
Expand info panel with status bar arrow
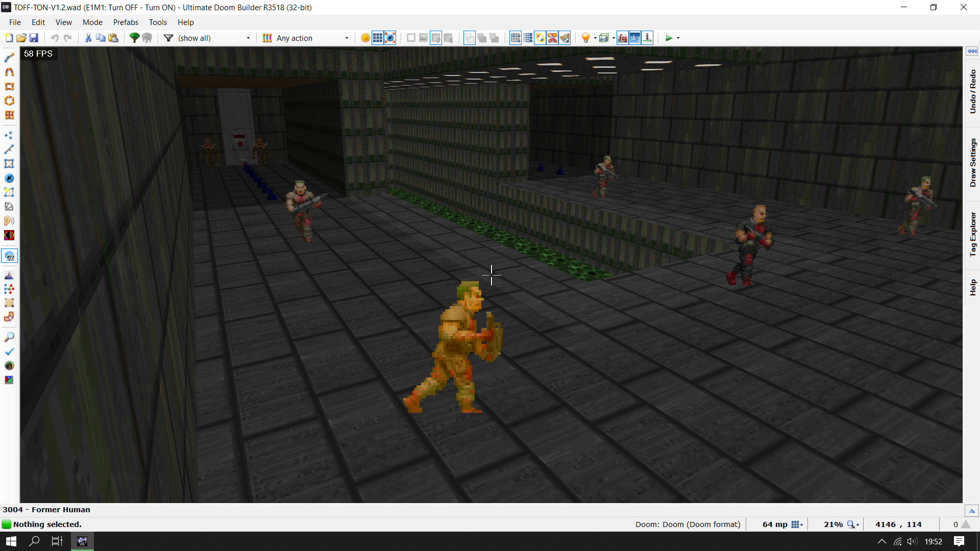pos(972,511)
